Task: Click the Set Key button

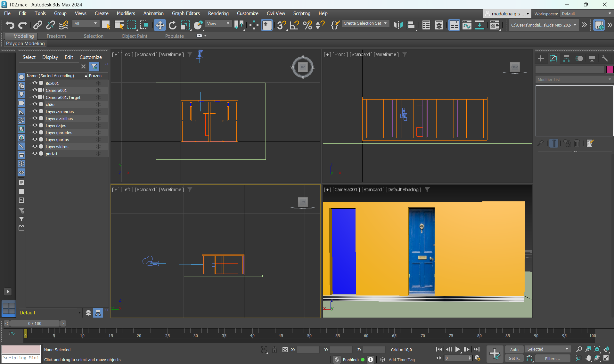Action: (514, 359)
